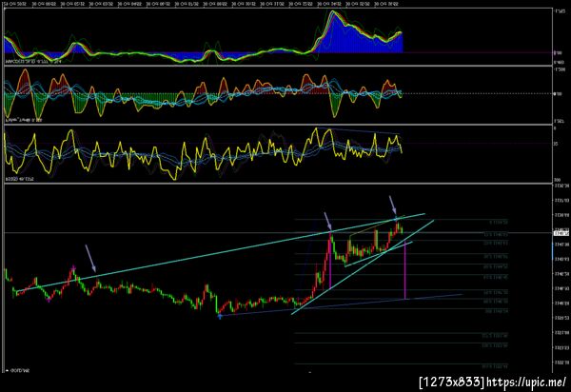
Task: Select the taller magenta vertical line
Action: 405,270
